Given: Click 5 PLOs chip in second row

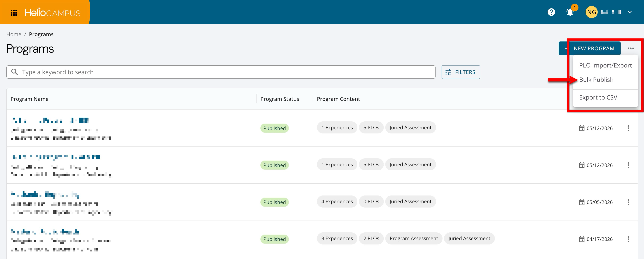Looking at the screenshot, I should [371, 164].
